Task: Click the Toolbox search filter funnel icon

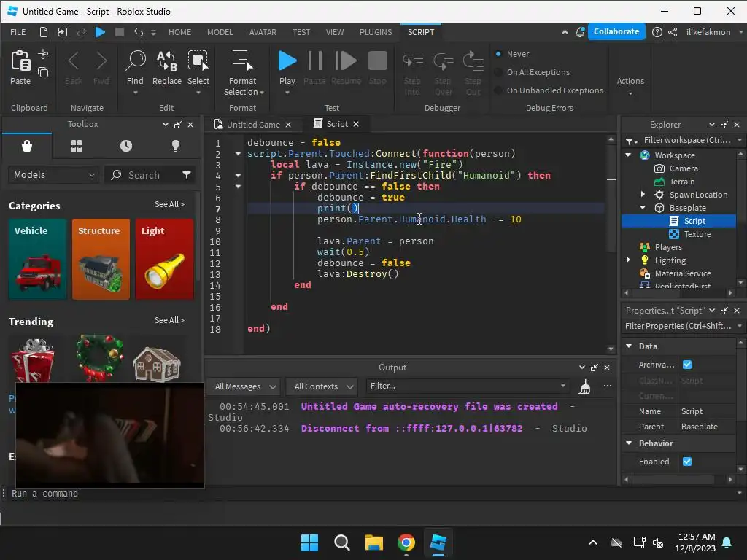Action: tap(187, 175)
